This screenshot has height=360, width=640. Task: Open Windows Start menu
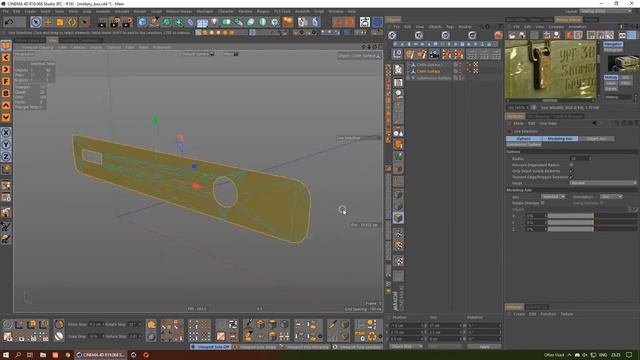[x=6, y=355]
